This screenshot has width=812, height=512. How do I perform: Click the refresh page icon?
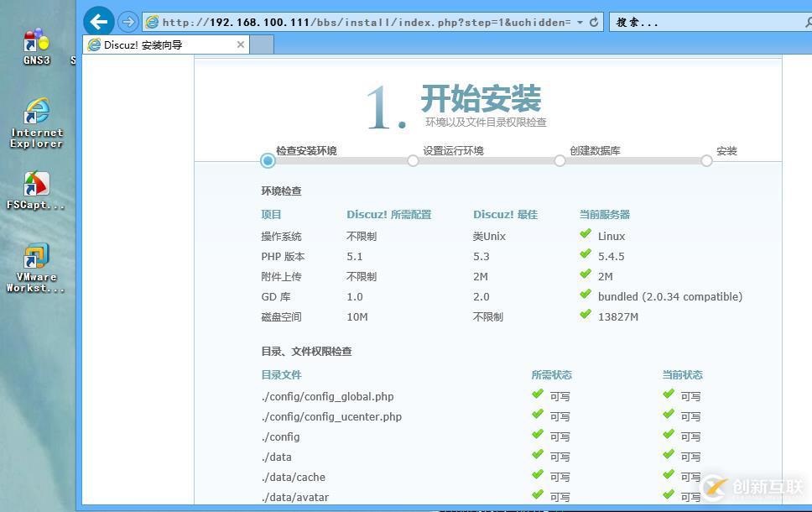click(x=594, y=23)
